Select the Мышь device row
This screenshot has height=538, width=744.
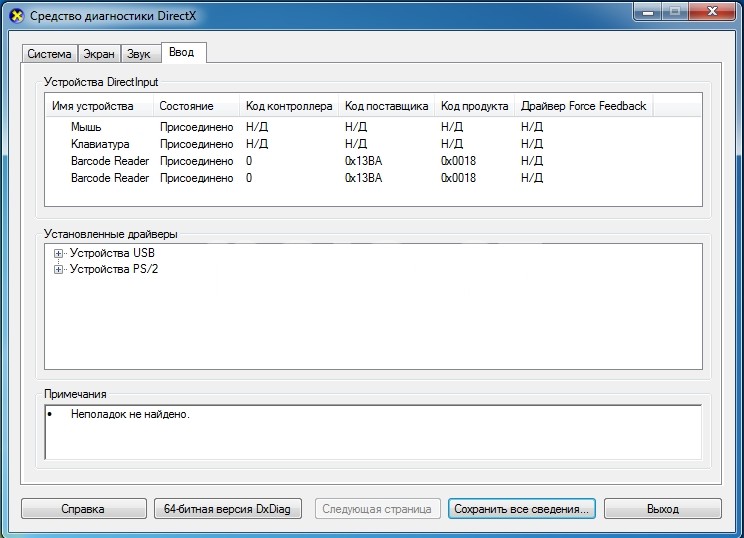tap(86, 127)
